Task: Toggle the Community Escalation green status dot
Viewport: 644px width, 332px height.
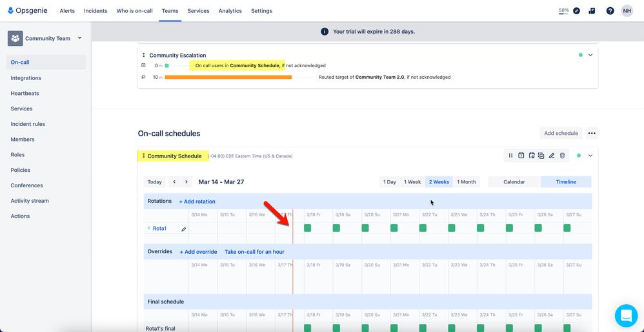Action: (580, 55)
